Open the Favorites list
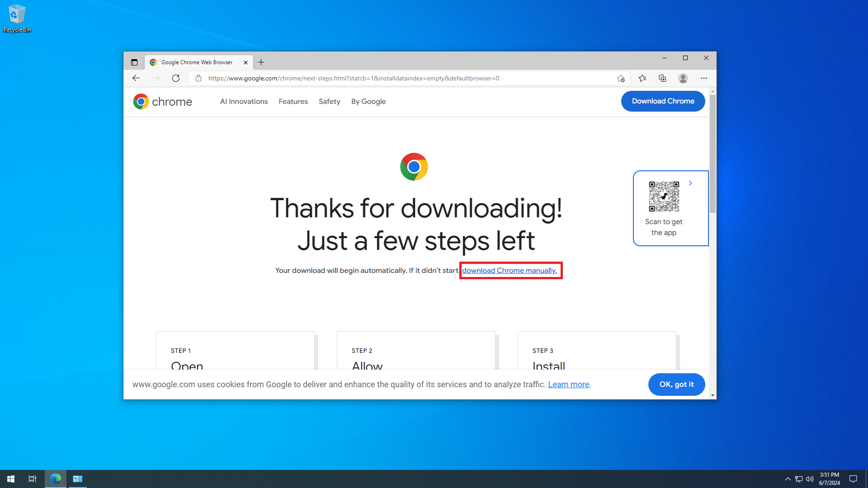The width and height of the screenshot is (868, 488). click(x=642, y=78)
